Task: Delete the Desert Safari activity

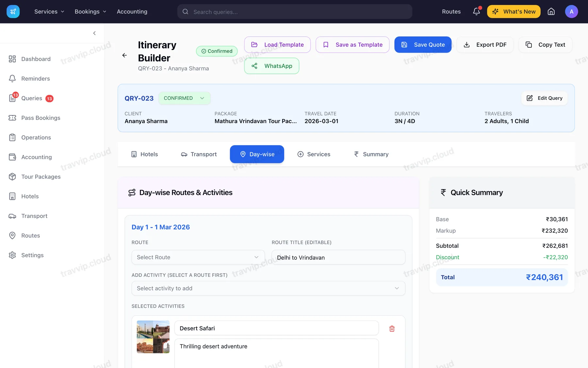Action: click(392, 328)
